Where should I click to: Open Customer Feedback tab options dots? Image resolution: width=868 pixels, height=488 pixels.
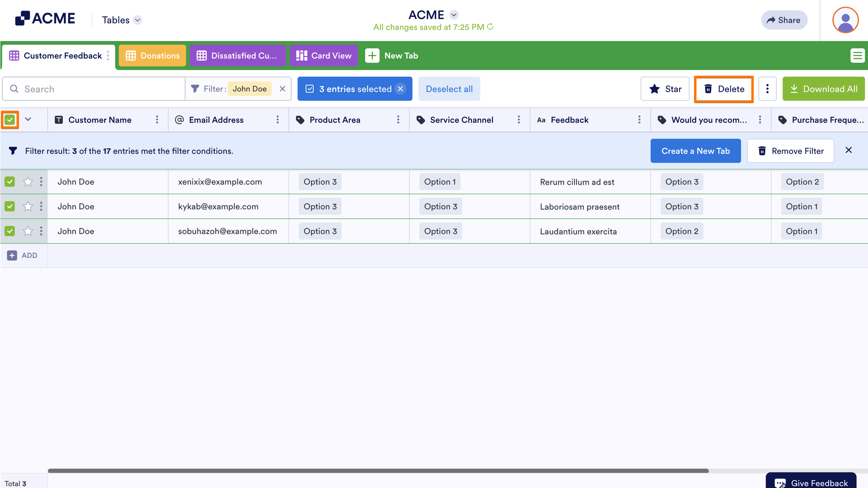click(x=108, y=56)
